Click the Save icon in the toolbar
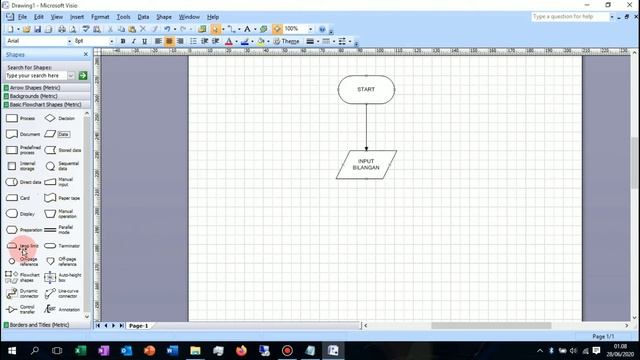Image resolution: width=640 pixels, height=360 pixels. 38,29
